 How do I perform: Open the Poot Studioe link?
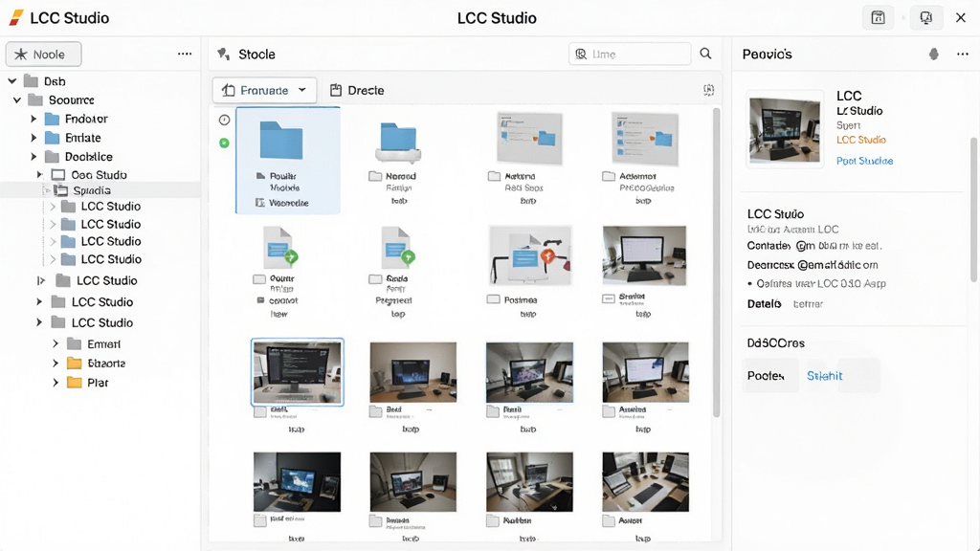tap(864, 161)
